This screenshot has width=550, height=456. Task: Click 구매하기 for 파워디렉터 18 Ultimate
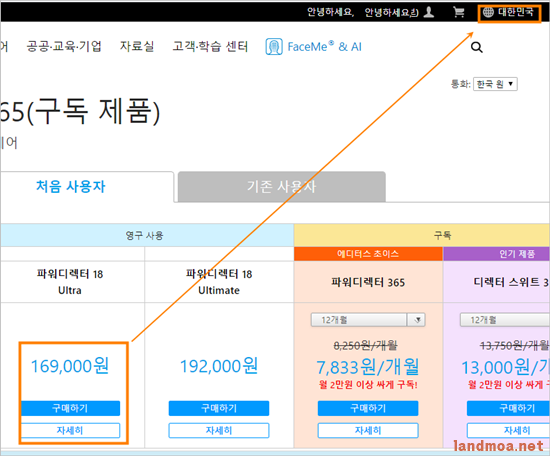point(219,408)
